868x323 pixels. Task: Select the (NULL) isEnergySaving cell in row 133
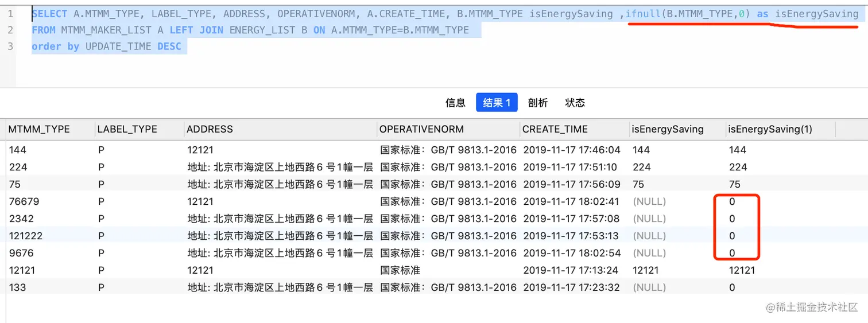pos(649,287)
